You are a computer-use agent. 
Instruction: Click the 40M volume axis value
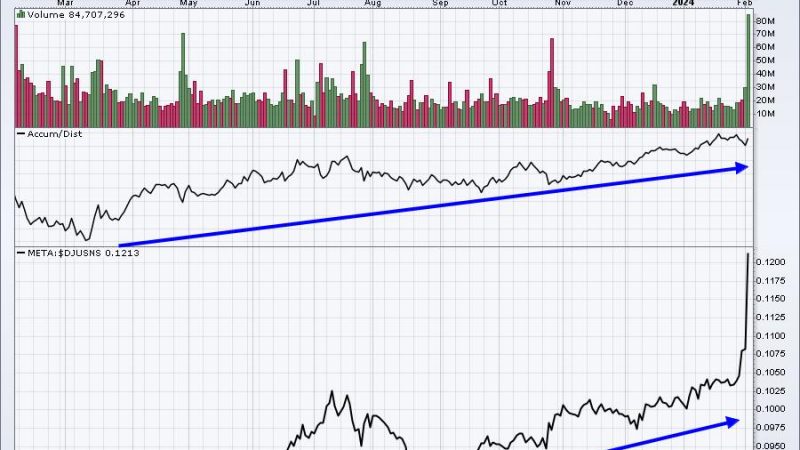click(765, 73)
